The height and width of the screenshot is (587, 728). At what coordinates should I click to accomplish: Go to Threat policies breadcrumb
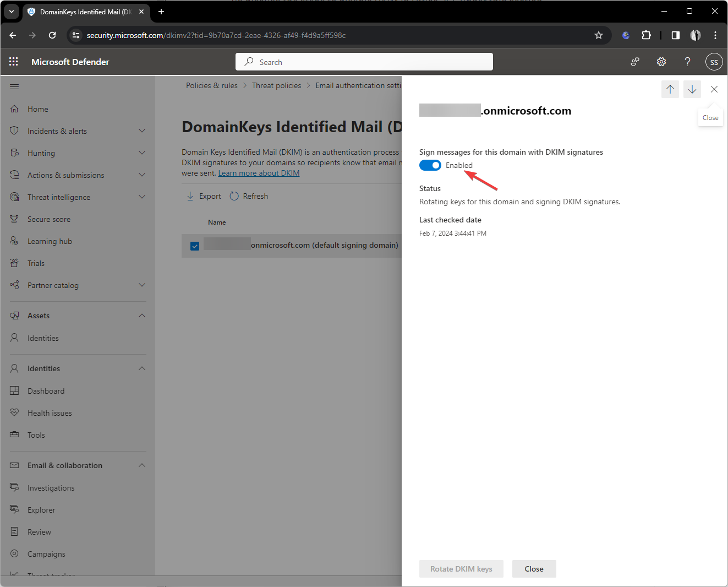click(x=276, y=85)
